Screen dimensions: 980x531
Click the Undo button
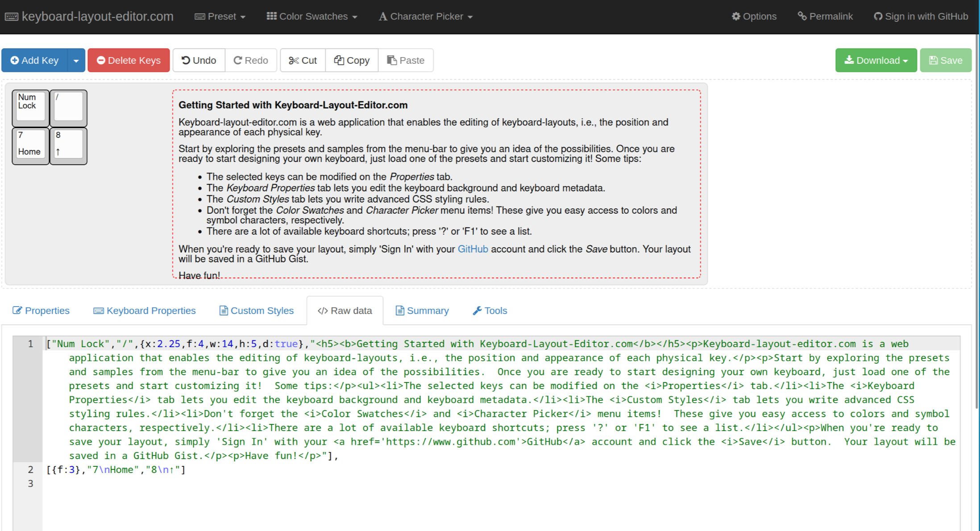[199, 60]
